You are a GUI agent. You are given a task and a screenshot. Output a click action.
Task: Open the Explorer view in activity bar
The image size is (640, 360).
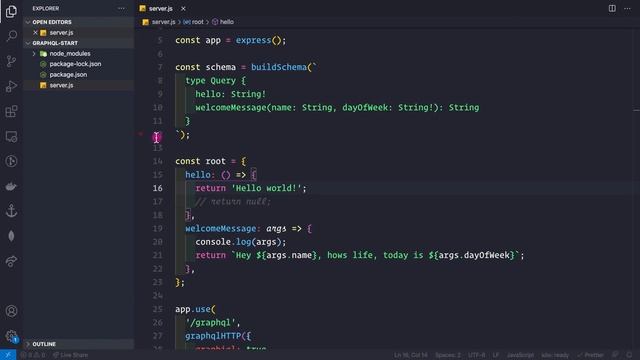point(11,11)
